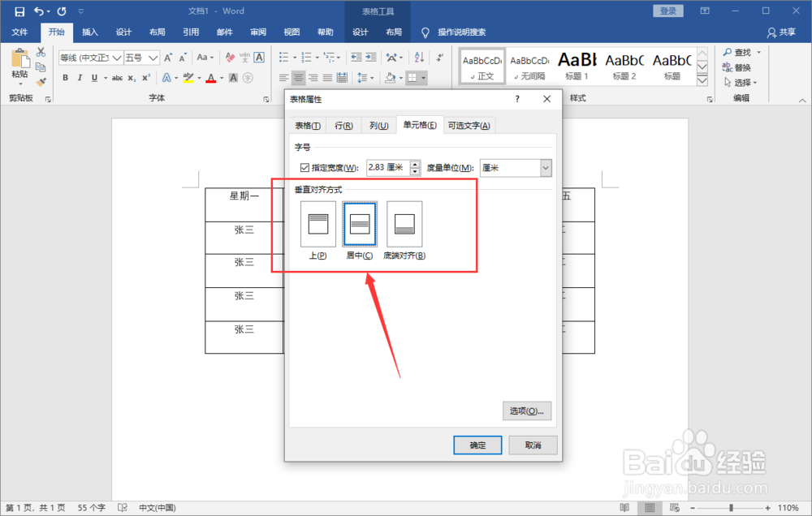Click the 选项 button in the dialog
This screenshot has width=812, height=516.
pos(526,411)
